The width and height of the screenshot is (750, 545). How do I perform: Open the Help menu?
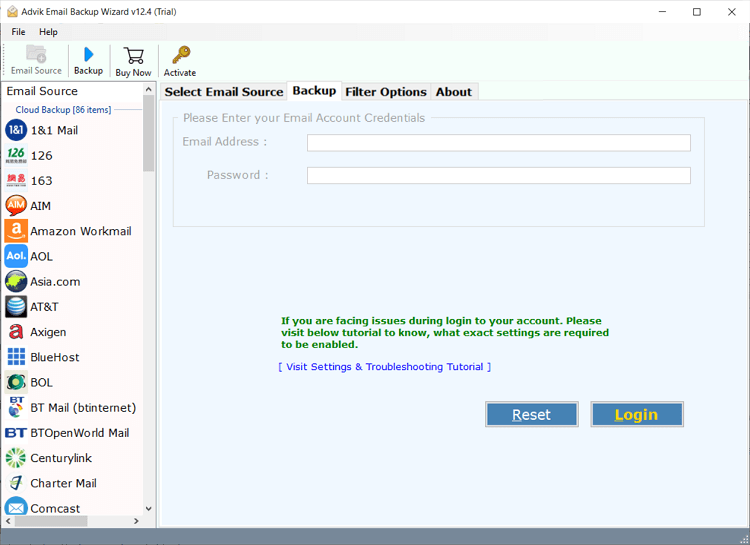click(48, 32)
